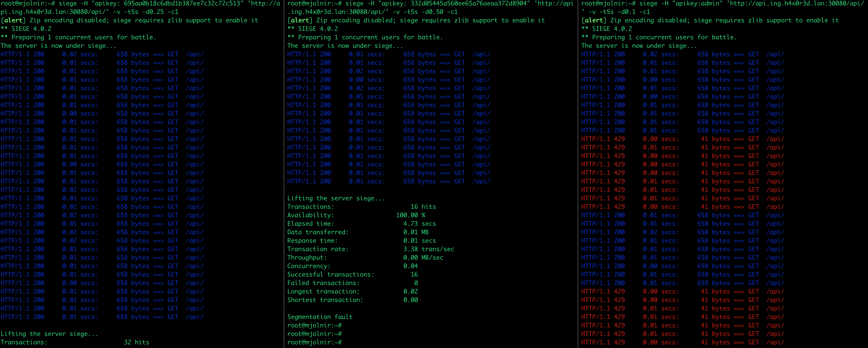Click the Transaction rate 3.38 trans/sec line
The image size is (868, 348).
(x=371, y=249)
